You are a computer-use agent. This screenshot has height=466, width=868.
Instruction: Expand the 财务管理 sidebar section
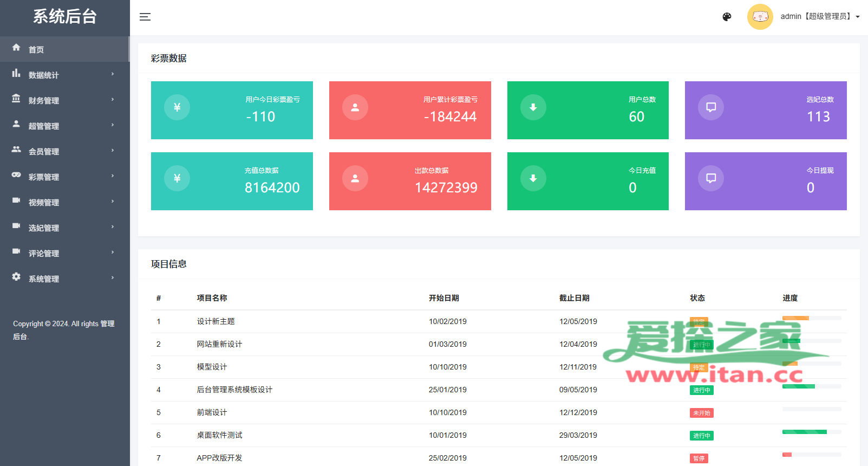[64, 100]
